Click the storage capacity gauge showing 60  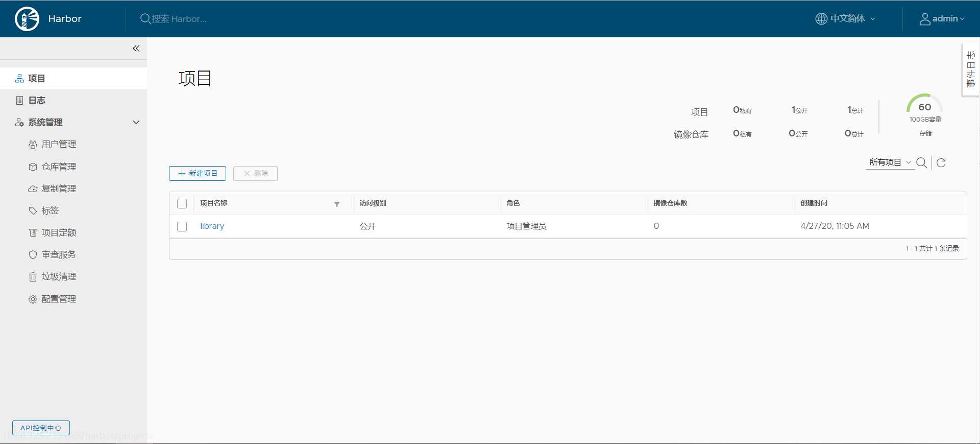[925, 104]
